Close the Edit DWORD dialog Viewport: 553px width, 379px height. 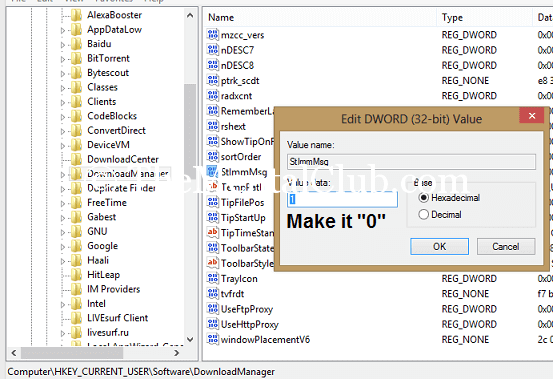coord(532,116)
